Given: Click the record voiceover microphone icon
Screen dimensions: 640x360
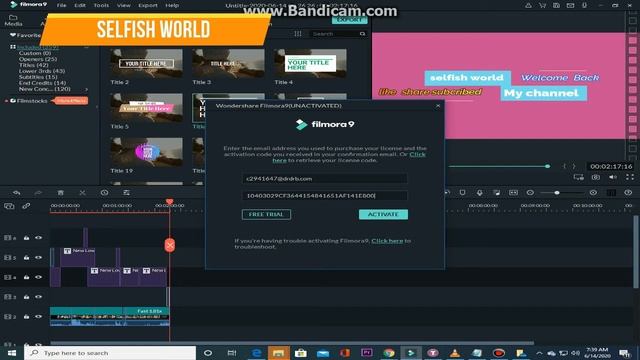Looking at the screenshot, I should pyautogui.click(x=480, y=193).
